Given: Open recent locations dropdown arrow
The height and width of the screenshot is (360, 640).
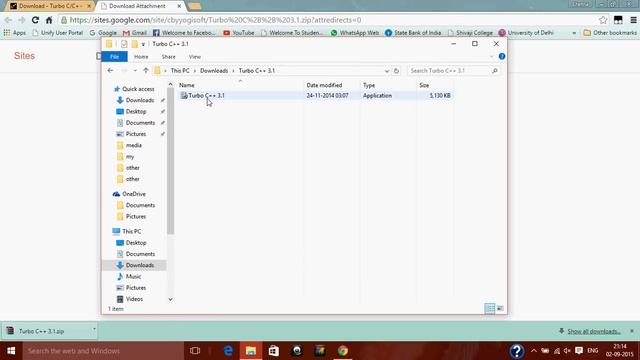Looking at the screenshot, I should (135, 71).
